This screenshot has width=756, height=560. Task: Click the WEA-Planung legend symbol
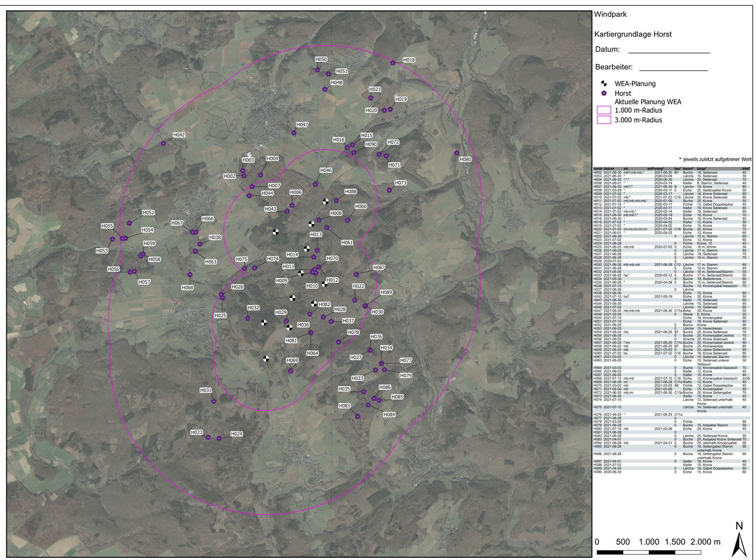pos(604,83)
